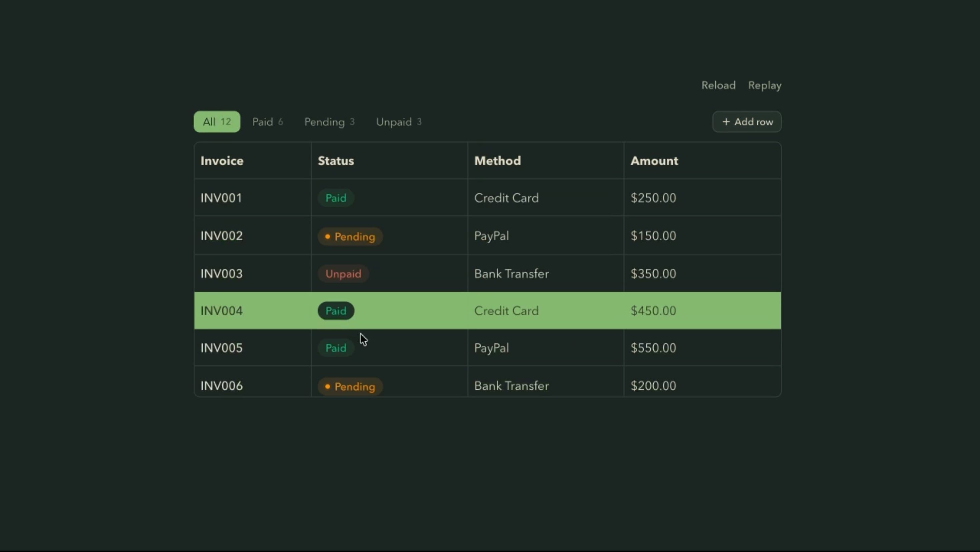980x552 pixels.
Task: Click the Paid badge in INV005 row
Action: 336,348
